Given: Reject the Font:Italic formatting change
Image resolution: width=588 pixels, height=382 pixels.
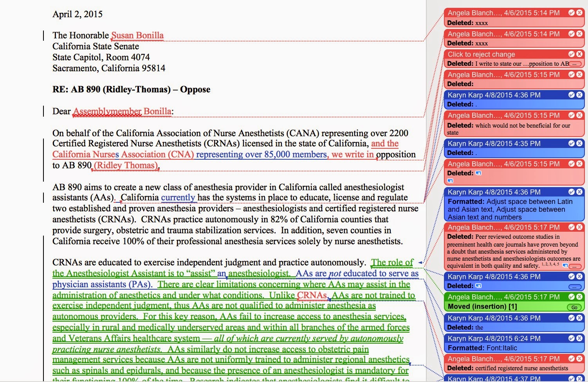Looking at the screenshot, I should coord(579,338).
